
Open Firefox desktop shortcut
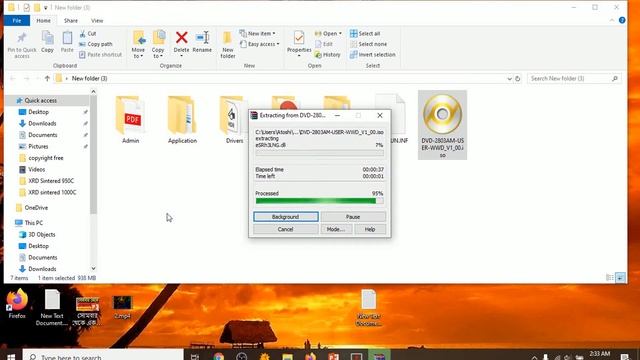point(17,304)
